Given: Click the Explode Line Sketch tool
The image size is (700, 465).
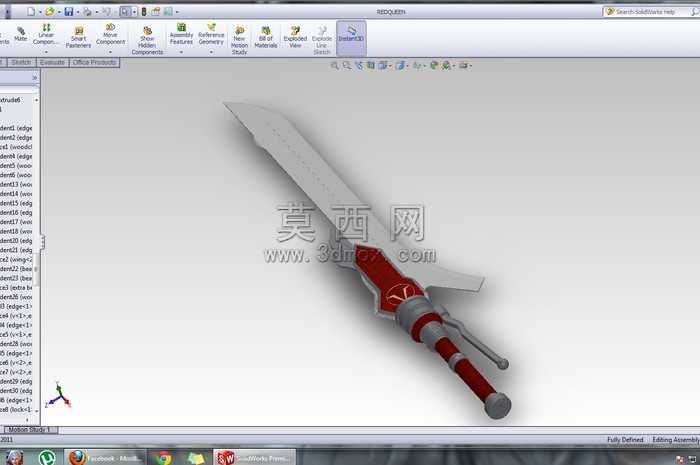Looking at the screenshot, I should coord(321,41).
